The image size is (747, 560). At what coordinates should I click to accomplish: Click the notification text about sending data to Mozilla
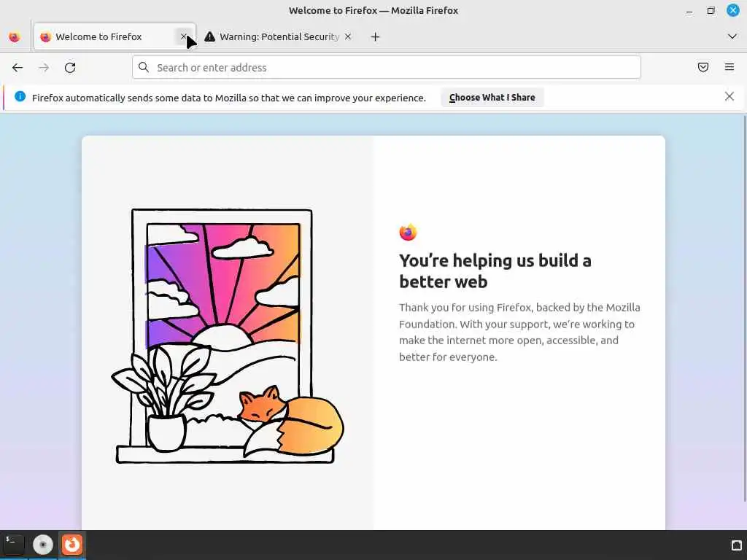click(228, 98)
